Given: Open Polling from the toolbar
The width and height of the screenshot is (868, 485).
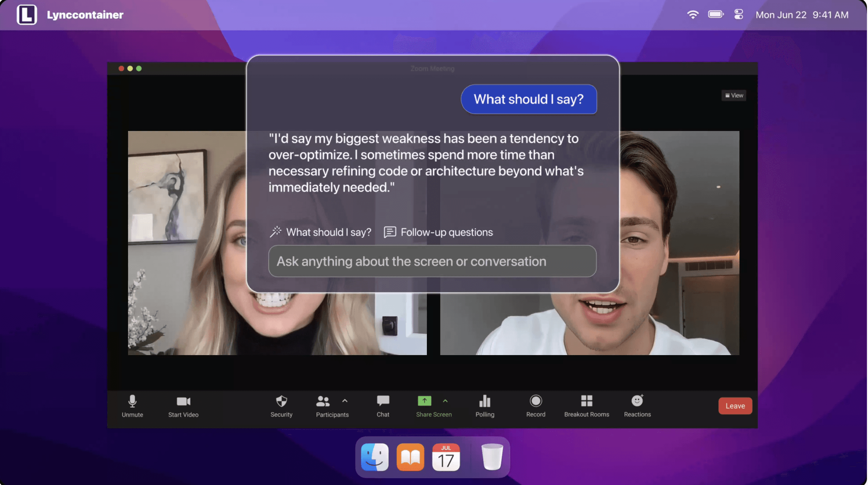Looking at the screenshot, I should [485, 405].
